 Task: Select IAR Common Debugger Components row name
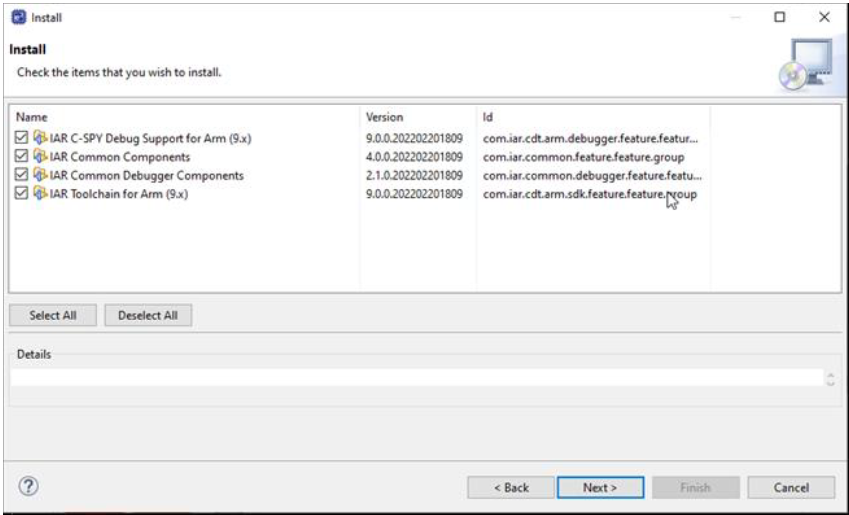click(147, 175)
